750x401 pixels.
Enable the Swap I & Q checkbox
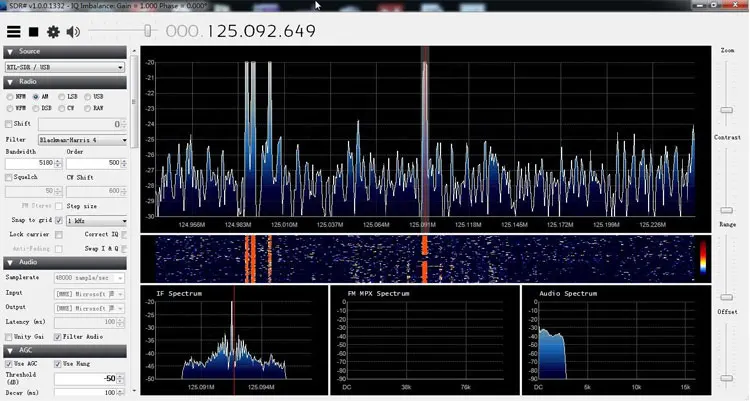pyautogui.click(x=124, y=249)
